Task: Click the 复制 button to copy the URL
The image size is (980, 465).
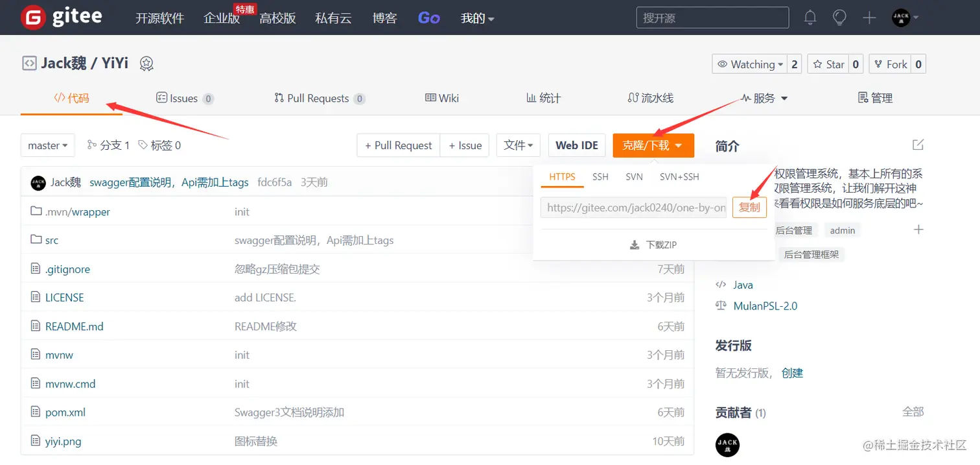Action: coord(750,208)
